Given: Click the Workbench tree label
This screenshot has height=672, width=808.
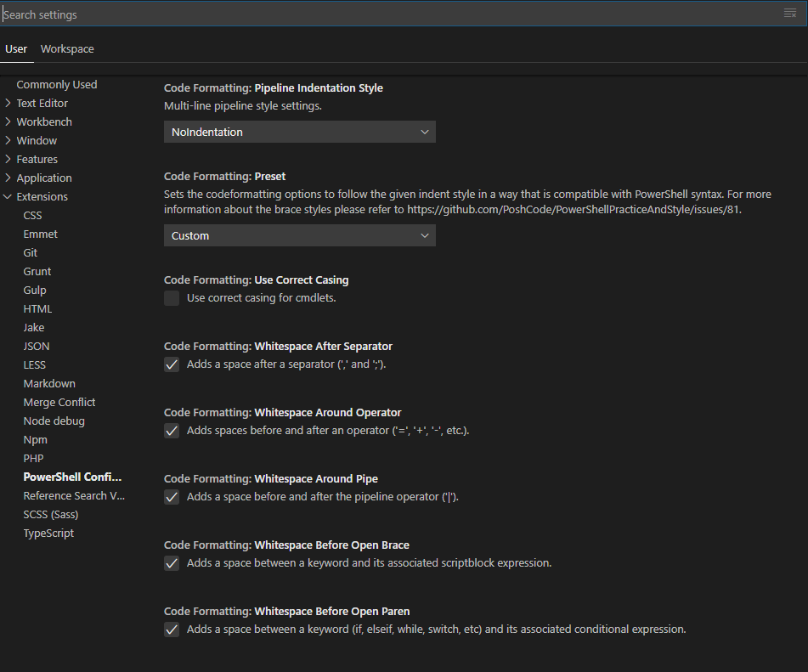Looking at the screenshot, I should tap(44, 121).
